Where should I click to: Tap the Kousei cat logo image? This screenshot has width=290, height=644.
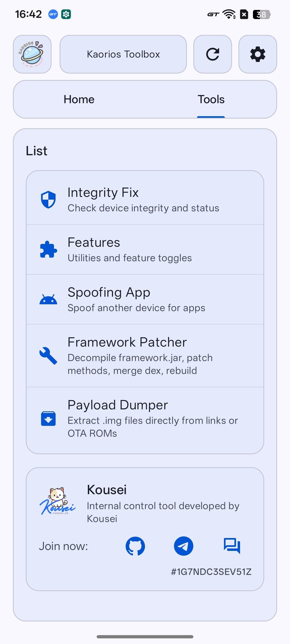pyautogui.click(x=57, y=501)
